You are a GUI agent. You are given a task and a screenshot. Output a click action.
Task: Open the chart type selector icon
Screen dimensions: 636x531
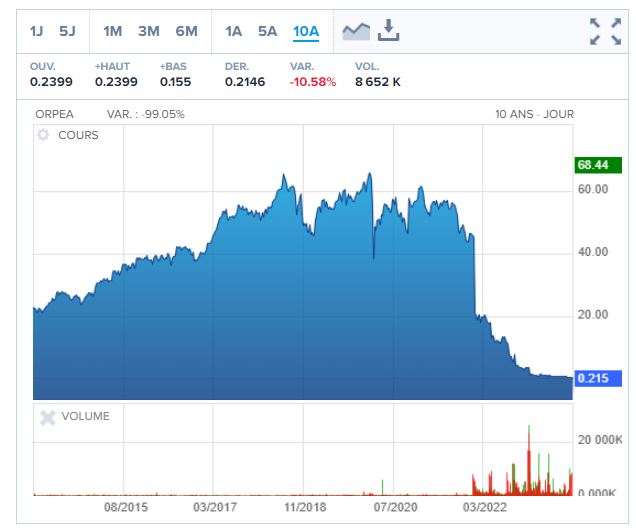click(x=355, y=31)
